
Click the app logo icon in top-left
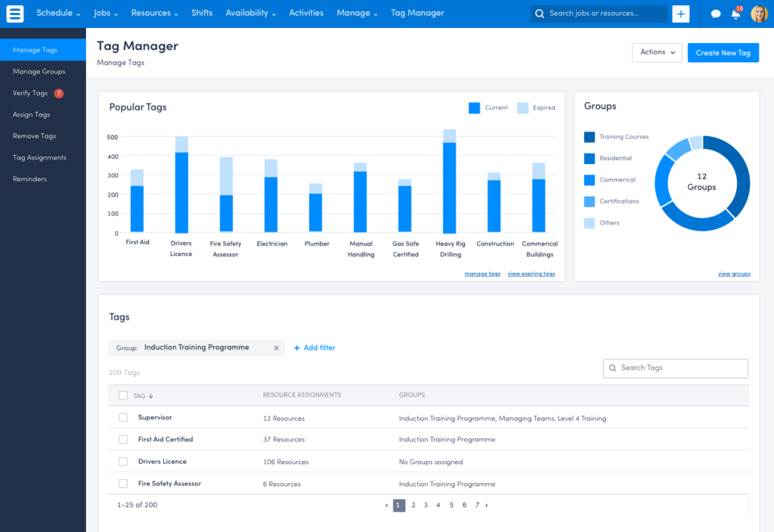pos(15,14)
